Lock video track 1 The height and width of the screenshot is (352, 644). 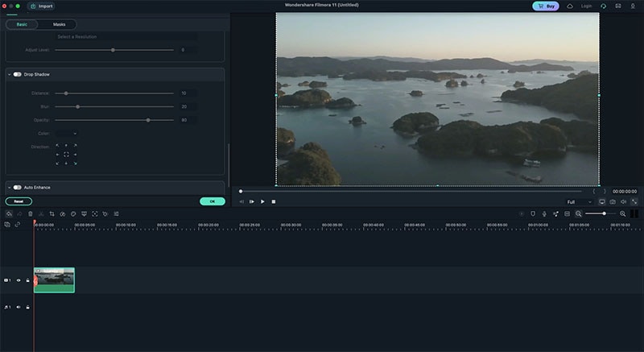pyautogui.click(x=27, y=280)
